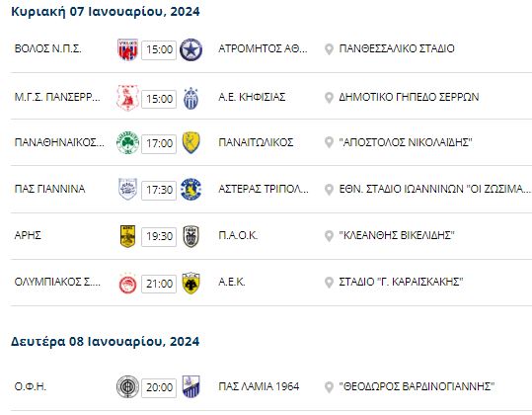Open ΠΑΣ ΓΙΑΝΝΙΝΑ team link
Viewport: 532px width, 415px height.
50,189
